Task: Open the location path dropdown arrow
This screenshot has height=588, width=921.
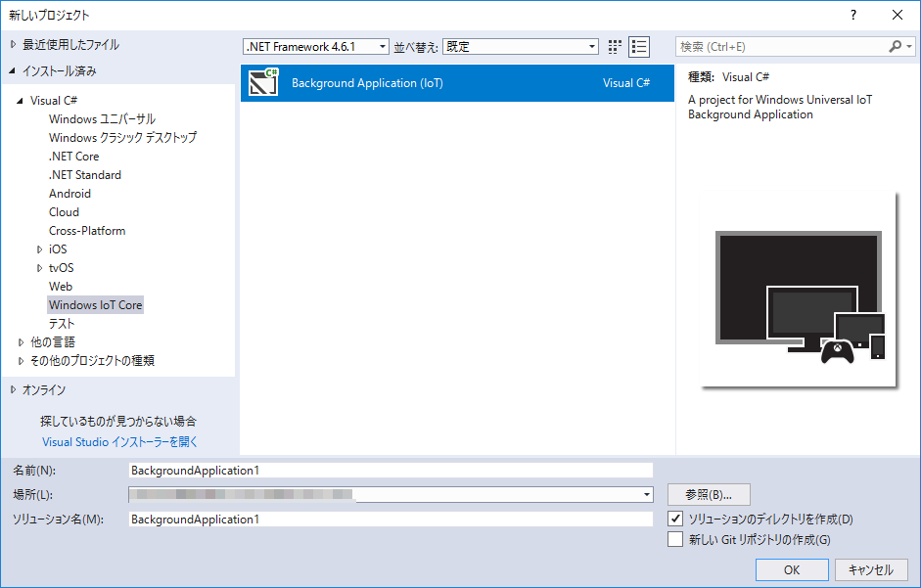Action: pyautogui.click(x=647, y=495)
